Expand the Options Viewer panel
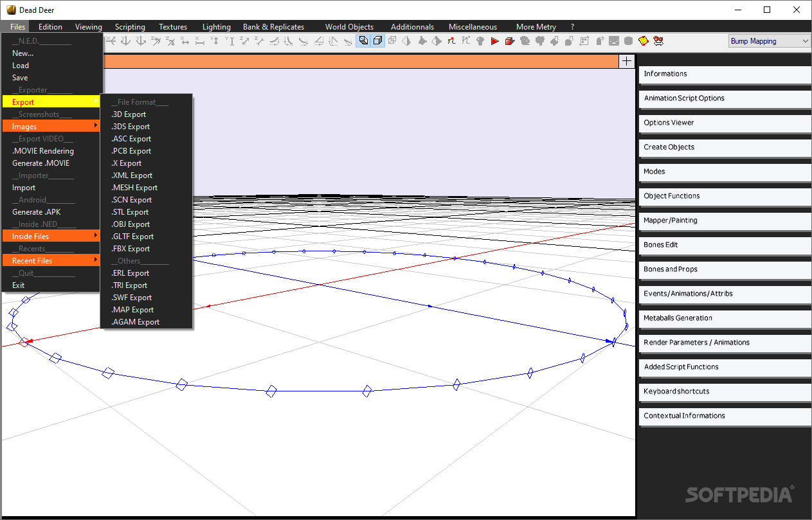The width and height of the screenshot is (812, 520). 725,123
